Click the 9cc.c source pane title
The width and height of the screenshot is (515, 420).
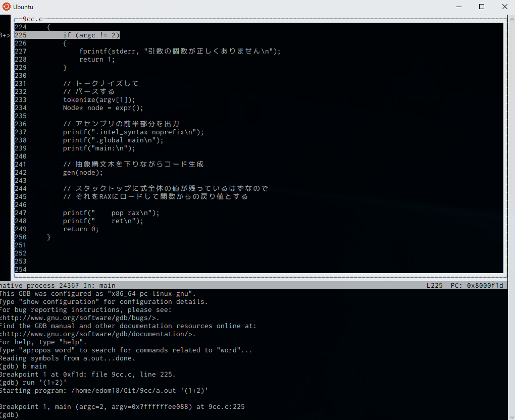pyautogui.click(x=32, y=19)
